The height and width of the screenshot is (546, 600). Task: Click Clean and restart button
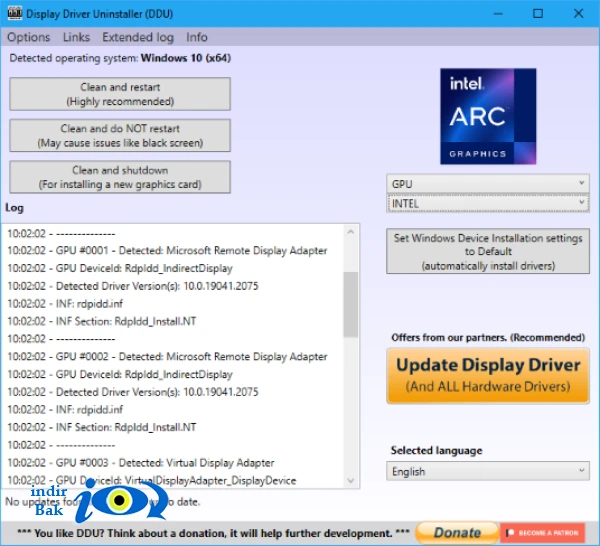click(120, 94)
